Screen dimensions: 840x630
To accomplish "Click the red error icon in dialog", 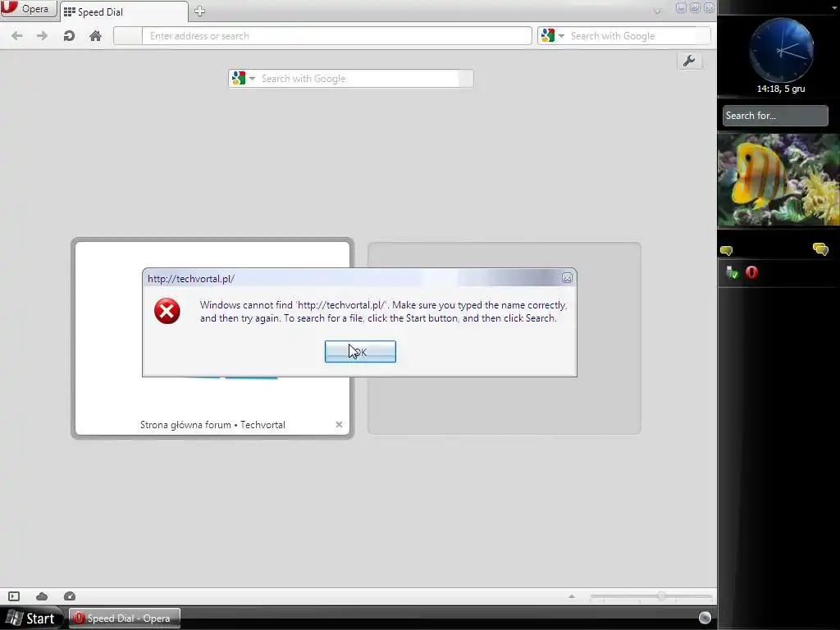I will [167, 311].
